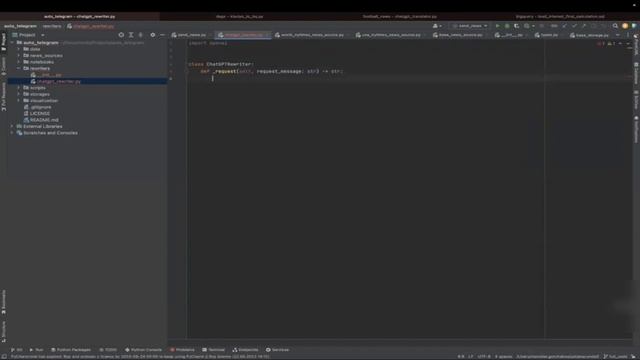Open Pull Requests side tab on left strip

[4, 97]
